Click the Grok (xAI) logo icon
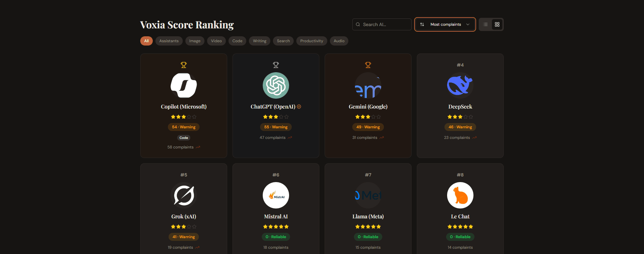The image size is (644, 254). (x=184, y=195)
